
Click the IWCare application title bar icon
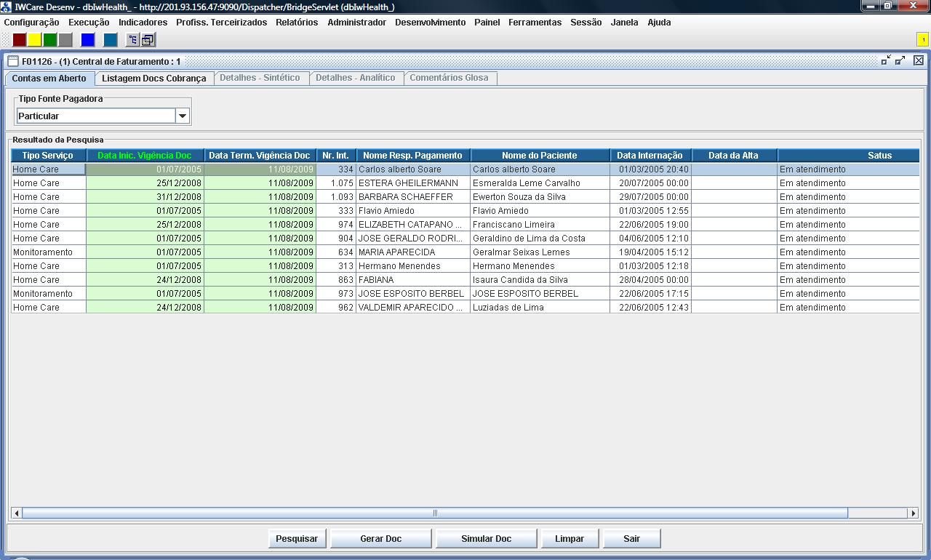(x=7, y=7)
